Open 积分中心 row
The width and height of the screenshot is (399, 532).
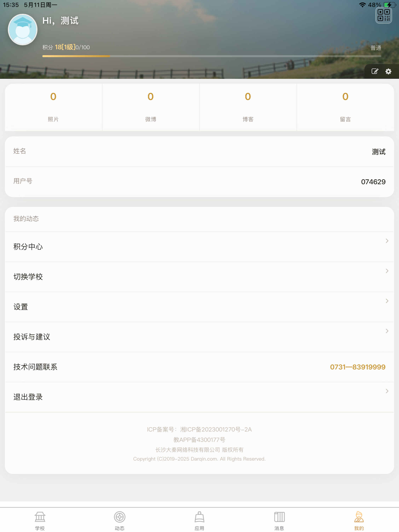[199, 247]
